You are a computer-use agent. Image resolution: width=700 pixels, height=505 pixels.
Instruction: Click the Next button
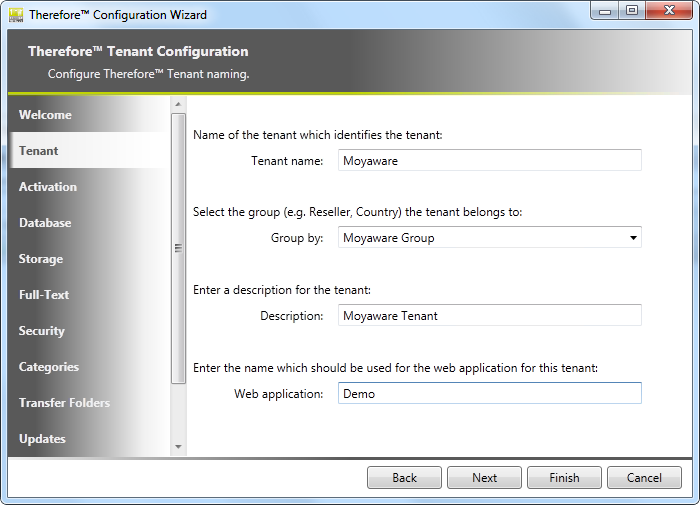(484, 478)
